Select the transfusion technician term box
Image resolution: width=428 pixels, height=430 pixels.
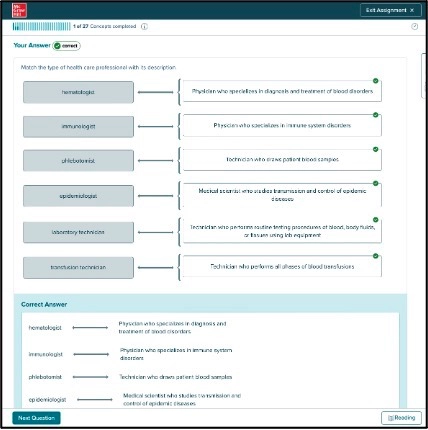coord(78,268)
